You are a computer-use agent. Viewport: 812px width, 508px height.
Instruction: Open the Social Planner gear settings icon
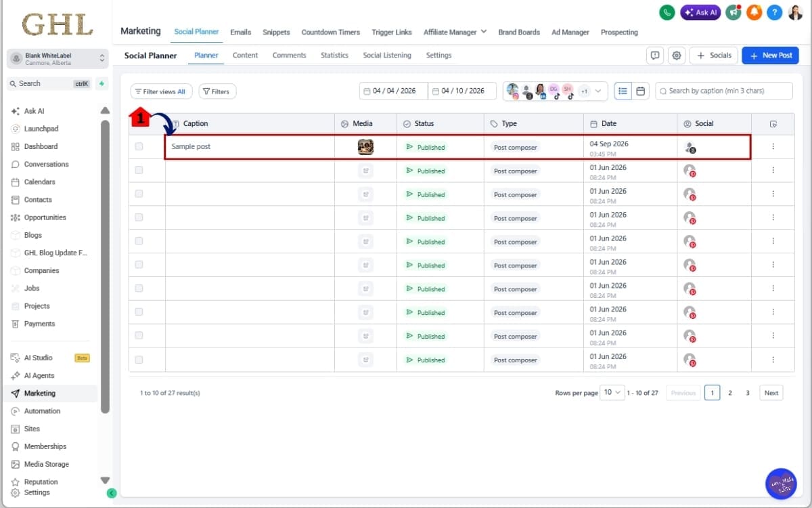point(676,56)
